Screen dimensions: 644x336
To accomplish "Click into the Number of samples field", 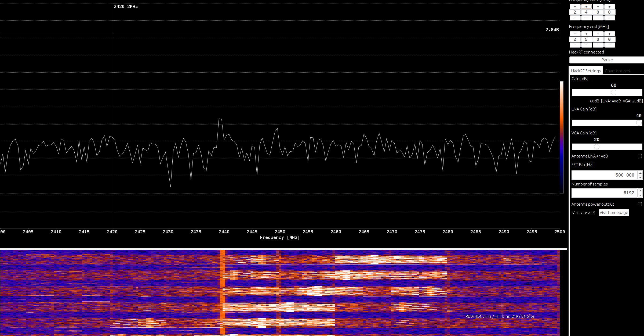I will [604, 193].
